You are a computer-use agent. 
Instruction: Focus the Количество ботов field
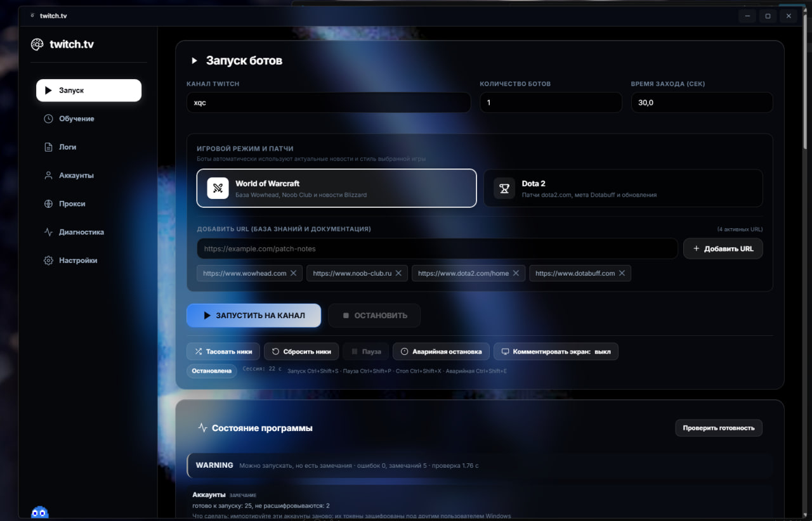click(551, 103)
